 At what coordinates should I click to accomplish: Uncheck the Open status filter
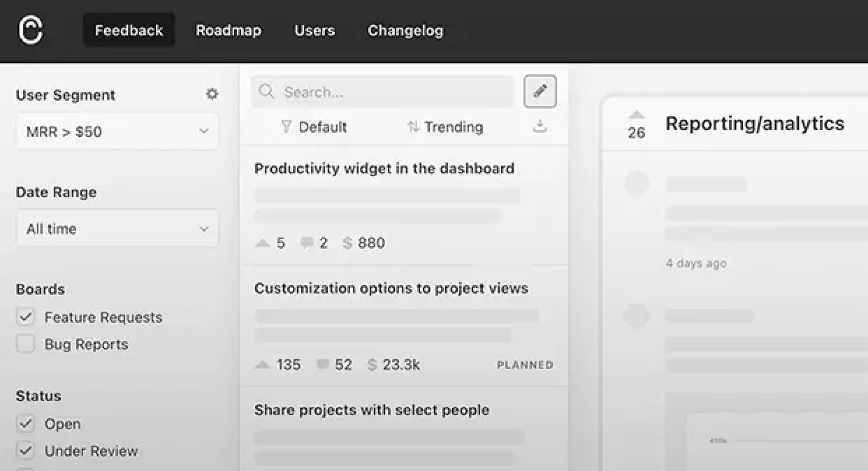click(26, 424)
